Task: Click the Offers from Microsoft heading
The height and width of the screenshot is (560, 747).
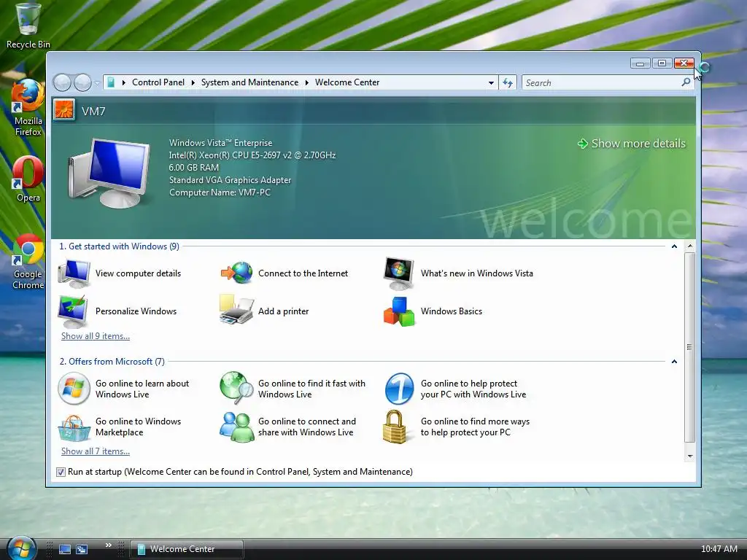Action: pyautogui.click(x=112, y=362)
